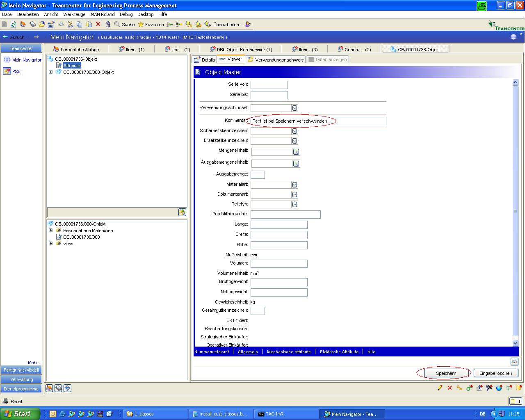Viewport: 525px width, 420px height.
Task: Expand the Beschriebene Materialien node
Action: (x=50, y=231)
